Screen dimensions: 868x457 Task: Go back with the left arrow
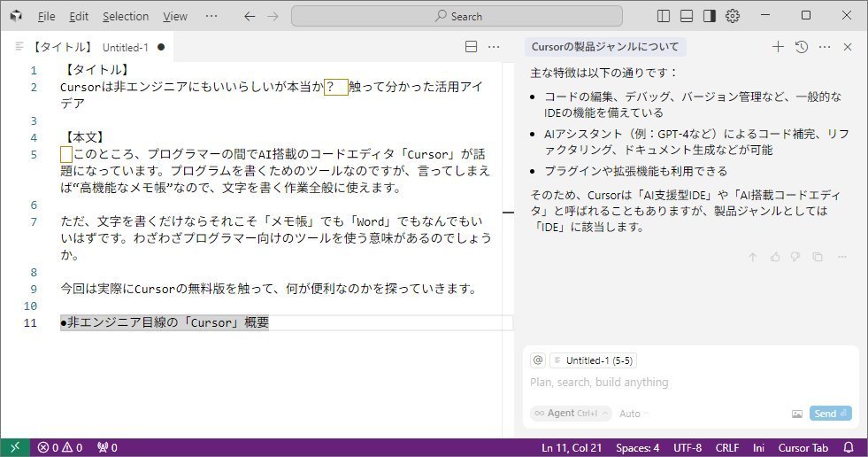pos(250,17)
